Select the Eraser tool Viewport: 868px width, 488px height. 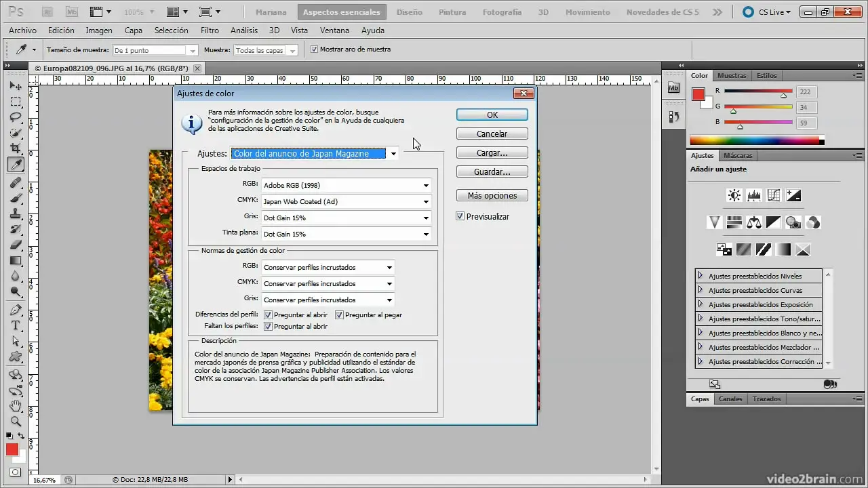(x=15, y=245)
